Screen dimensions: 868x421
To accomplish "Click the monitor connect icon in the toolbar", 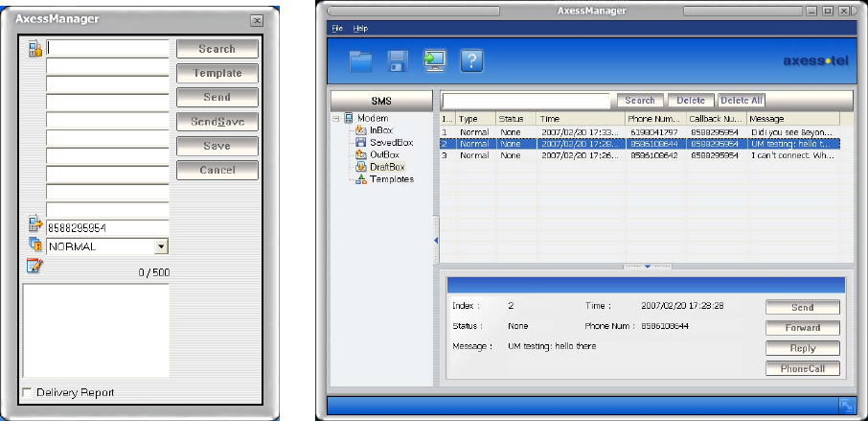I will (435, 61).
